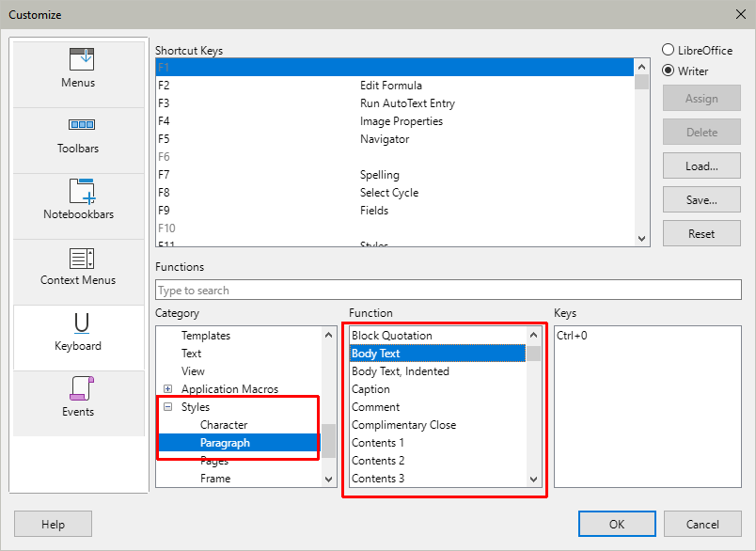The width and height of the screenshot is (756, 551).
Task: Select the Text category
Action: pyautogui.click(x=192, y=353)
